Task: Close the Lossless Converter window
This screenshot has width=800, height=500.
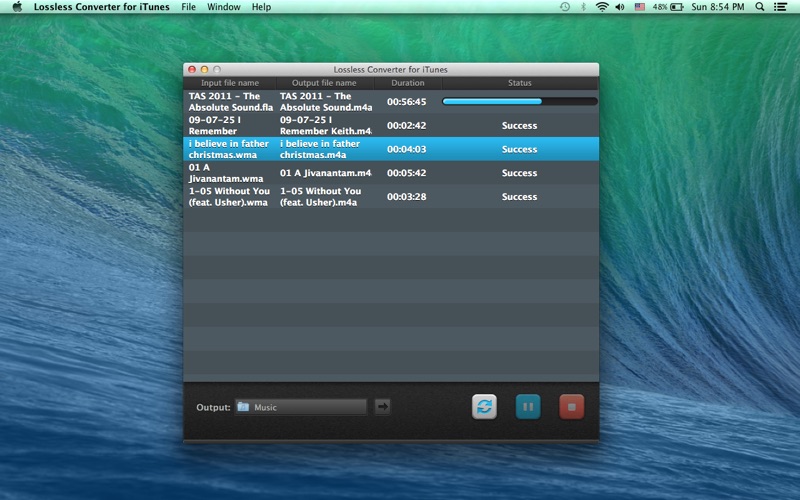Action: [x=192, y=69]
